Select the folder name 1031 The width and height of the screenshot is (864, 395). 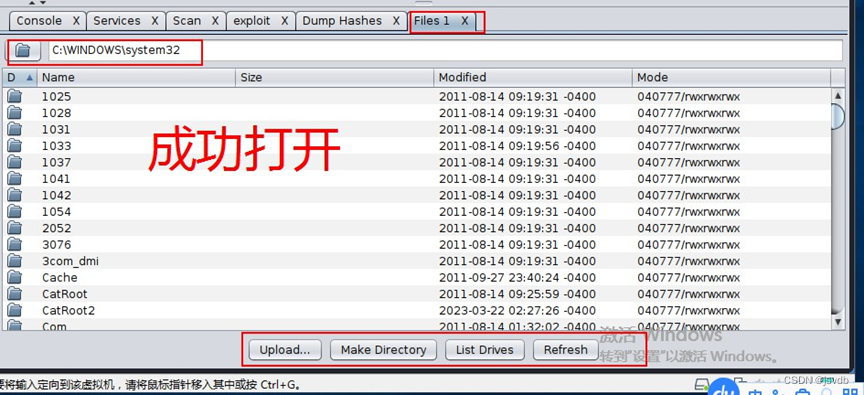(56, 129)
